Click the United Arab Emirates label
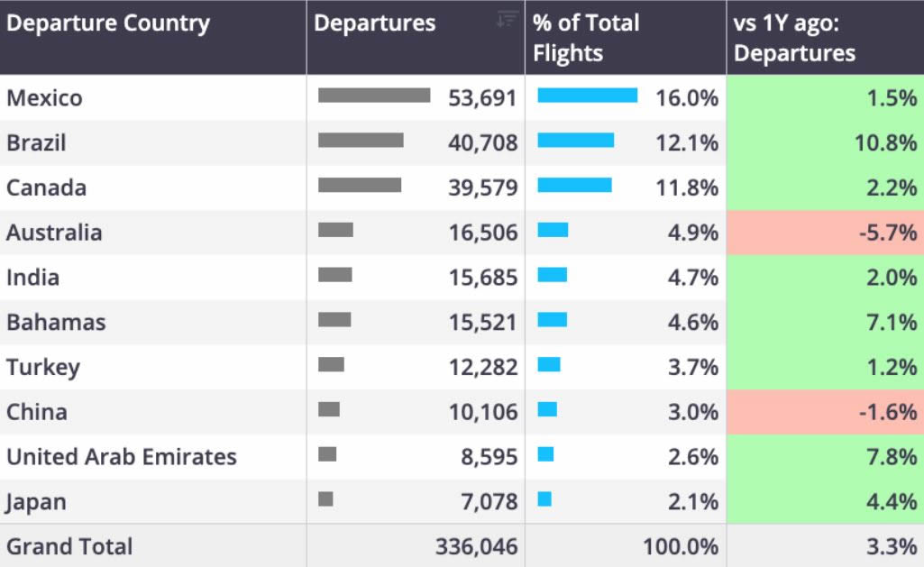The height and width of the screenshot is (567, 924). click(122, 457)
